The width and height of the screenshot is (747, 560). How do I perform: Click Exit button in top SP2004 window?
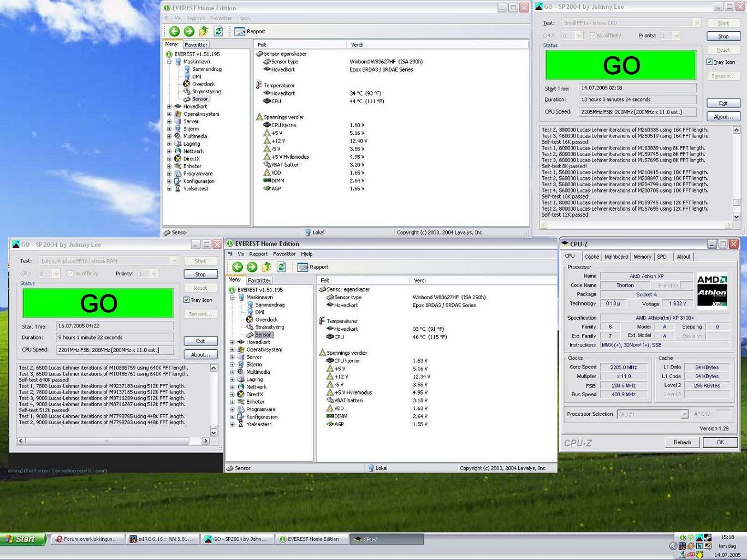(724, 103)
